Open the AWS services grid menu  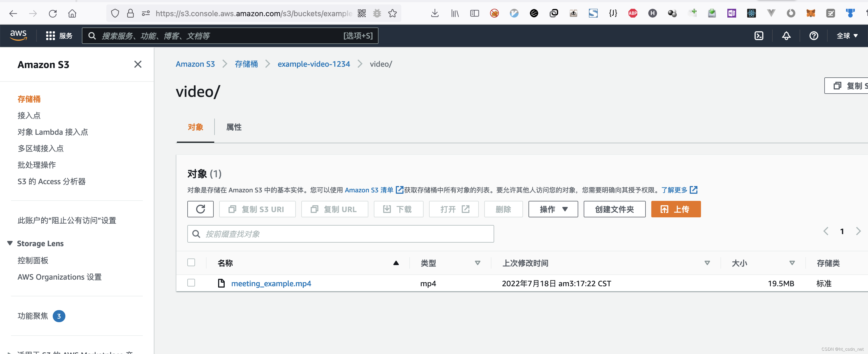click(59, 36)
